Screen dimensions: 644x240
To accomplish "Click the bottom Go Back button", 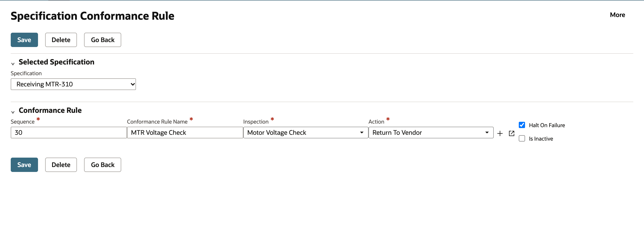I will click(x=102, y=165).
